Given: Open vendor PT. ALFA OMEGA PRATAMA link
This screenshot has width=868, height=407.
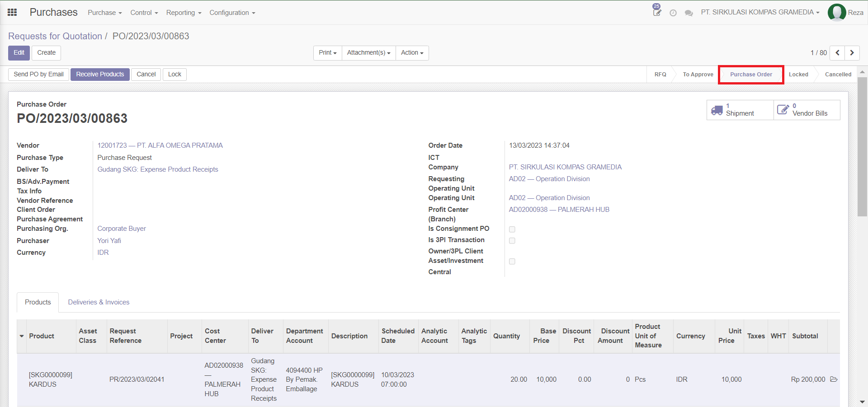Looking at the screenshot, I should coord(160,145).
